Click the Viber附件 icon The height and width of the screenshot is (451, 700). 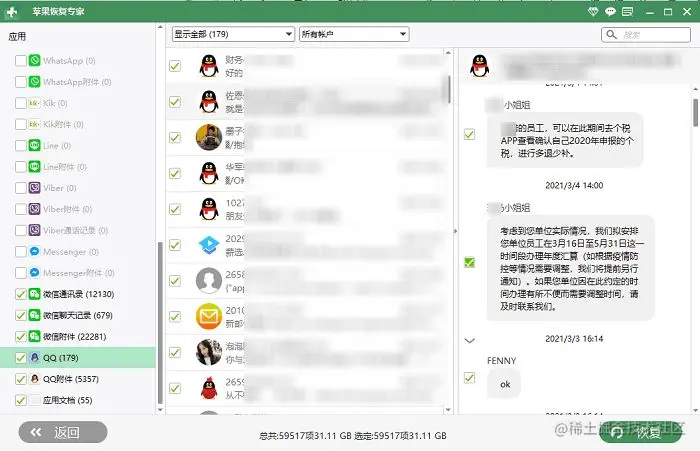tap(34, 209)
